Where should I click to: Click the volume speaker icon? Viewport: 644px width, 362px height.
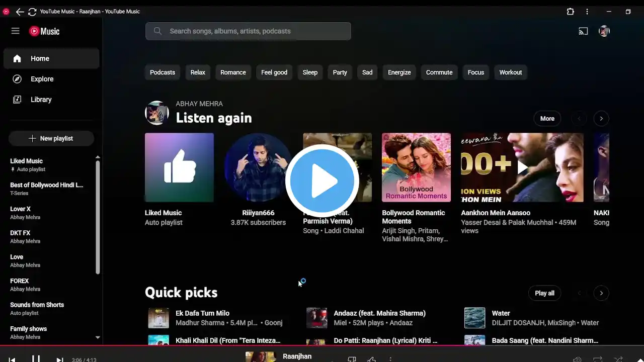[x=577, y=359]
